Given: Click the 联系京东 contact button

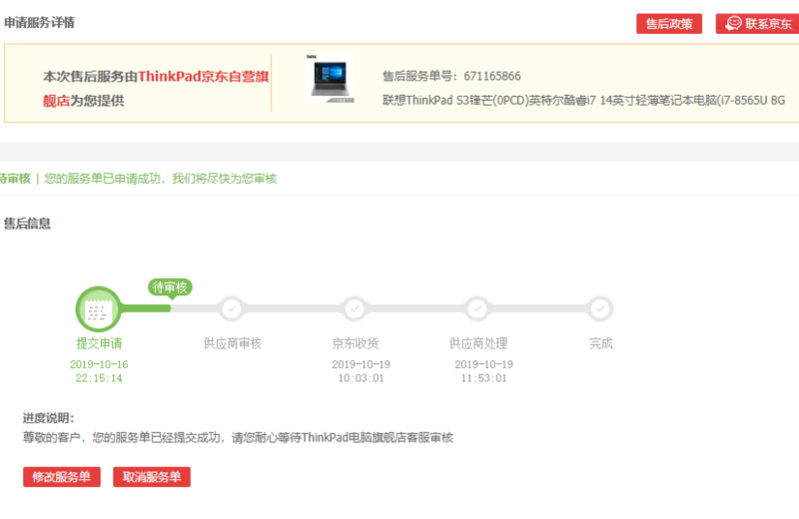Looking at the screenshot, I should (757, 23).
